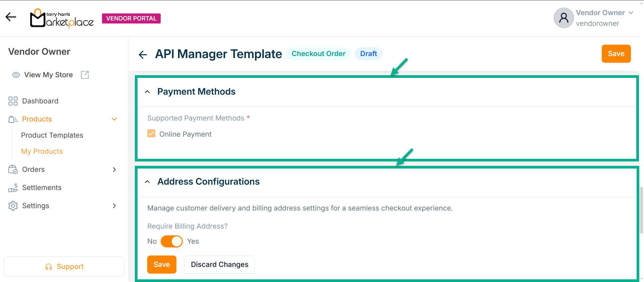
Task: Toggle the Online Payment checkbox
Action: point(151,134)
